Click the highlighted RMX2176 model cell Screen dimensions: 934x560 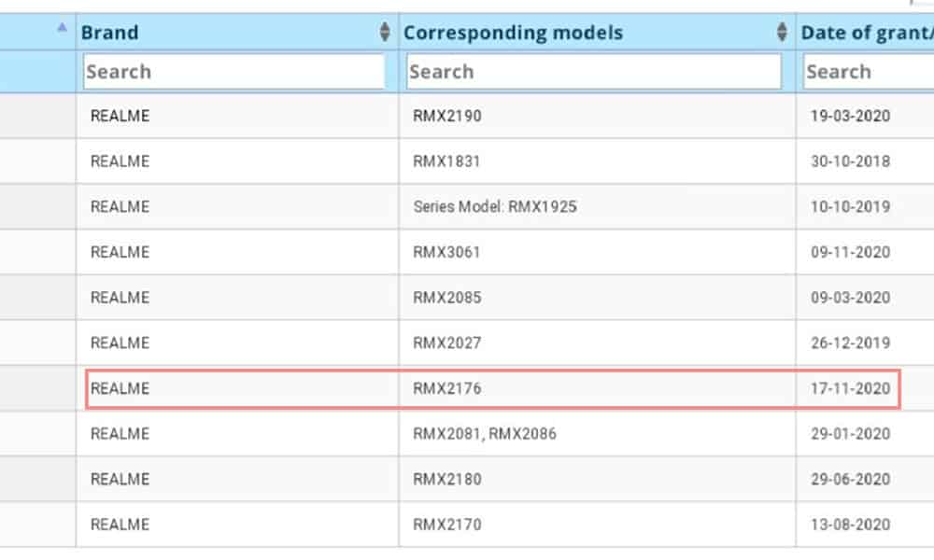(x=447, y=388)
